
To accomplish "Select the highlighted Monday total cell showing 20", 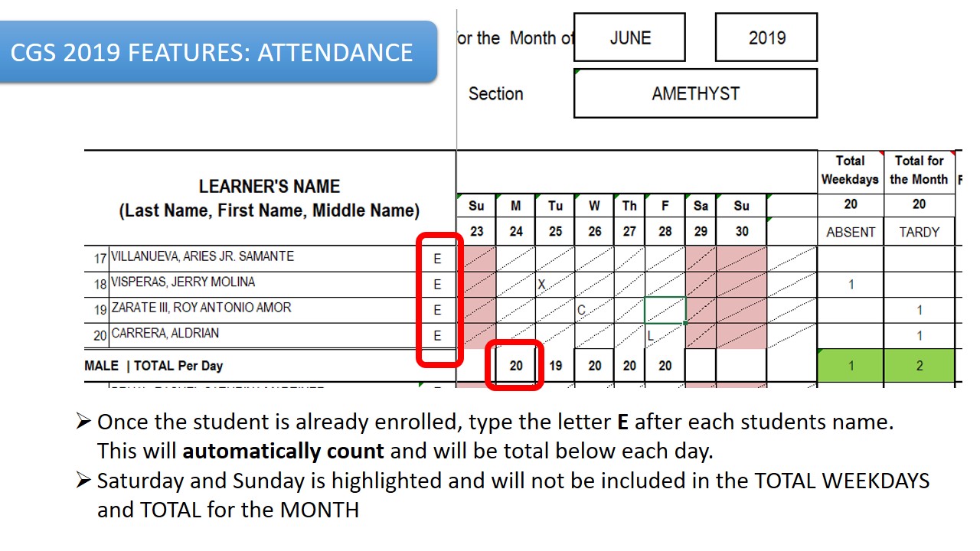I will pyautogui.click(x=516, y=366).
